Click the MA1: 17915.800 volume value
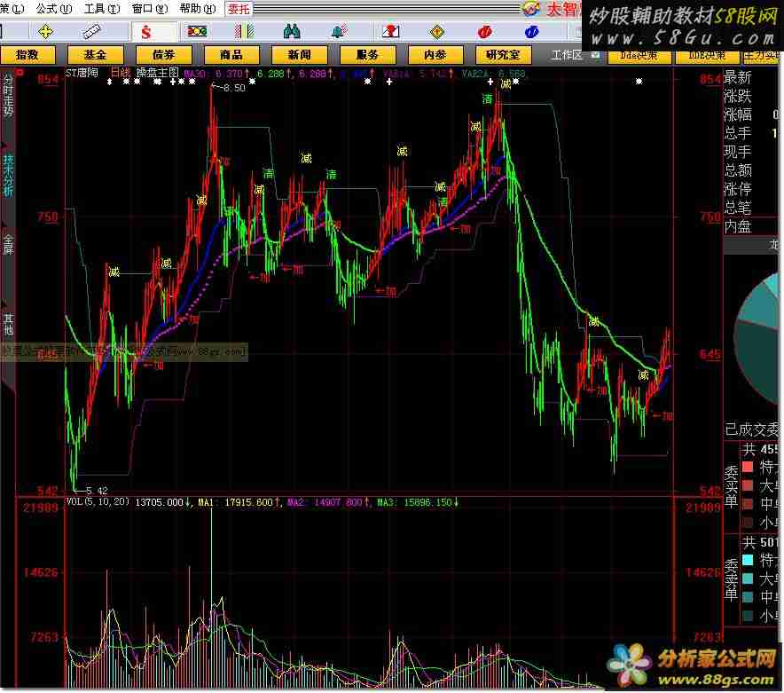 click(239, 502)
